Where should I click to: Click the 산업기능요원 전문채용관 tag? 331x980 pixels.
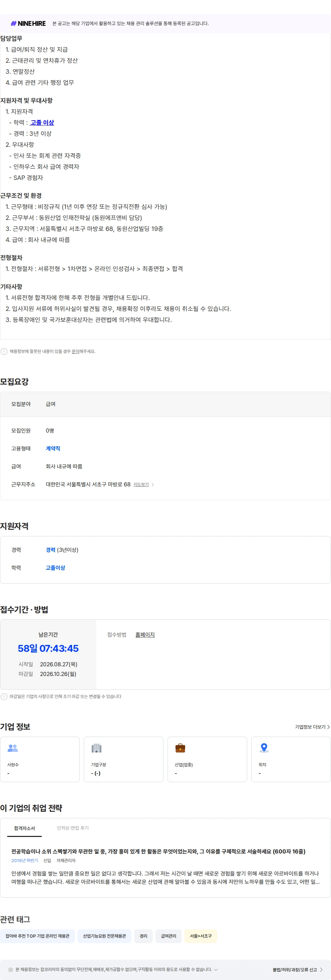click(104, 936)
